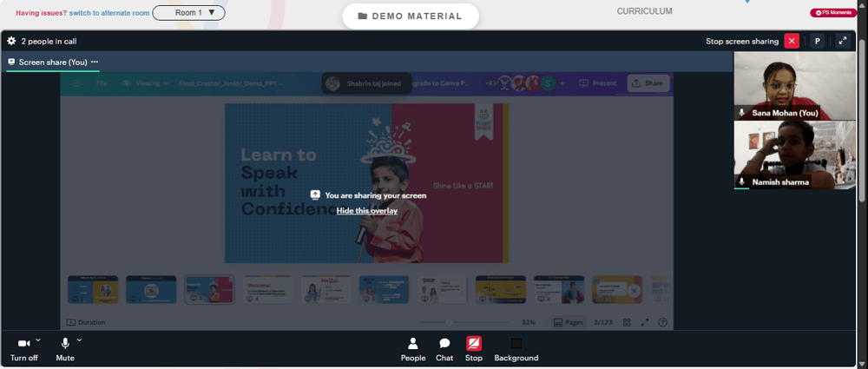Click the PS Moments badge

[833, 13]
